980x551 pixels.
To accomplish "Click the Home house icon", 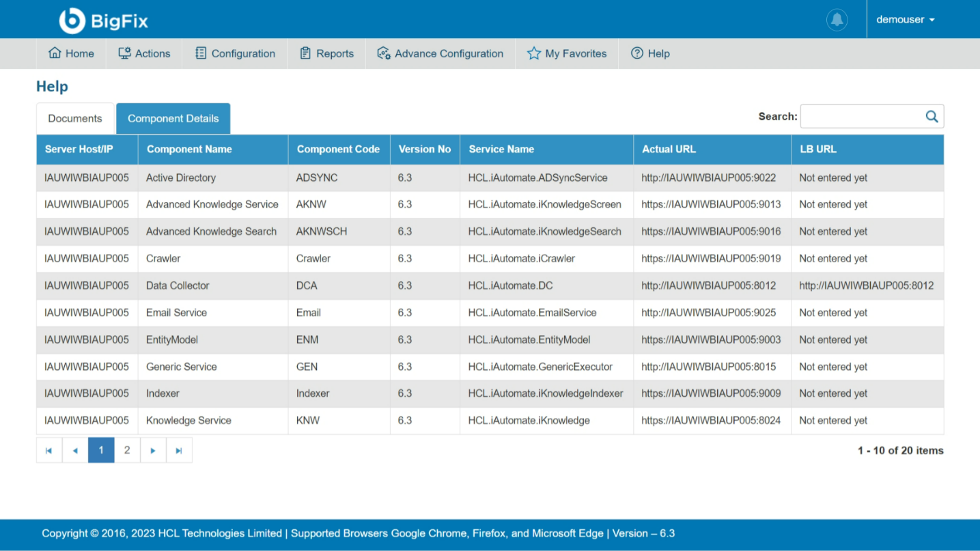I will pyautogui.click(x=55, y=53).
